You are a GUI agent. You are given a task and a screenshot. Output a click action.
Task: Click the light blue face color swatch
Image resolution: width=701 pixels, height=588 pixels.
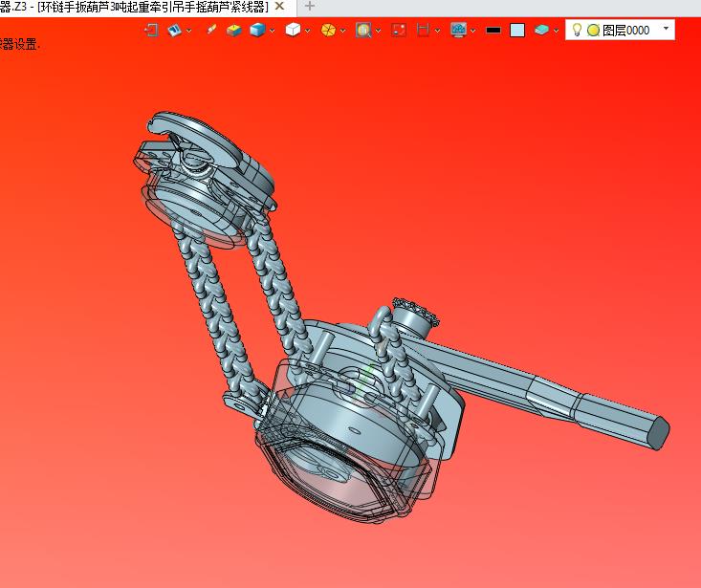point(517,30)
